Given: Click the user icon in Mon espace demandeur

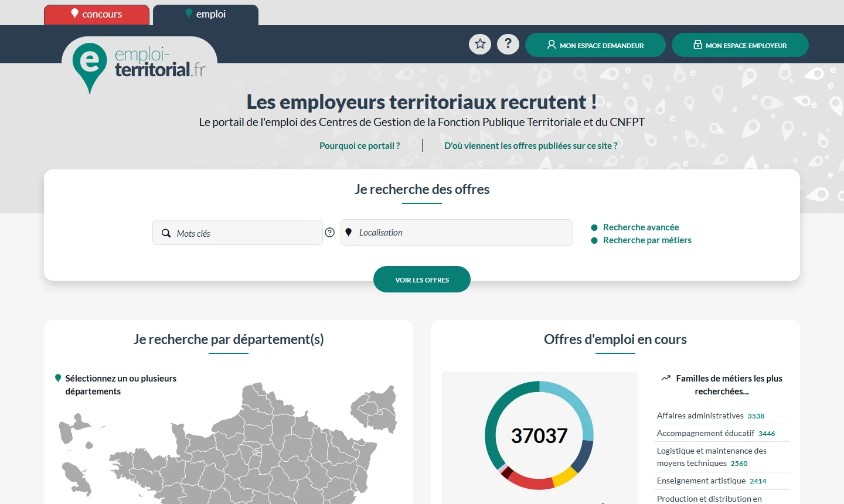Looking at the screenshot, I should tap(552, 45).
